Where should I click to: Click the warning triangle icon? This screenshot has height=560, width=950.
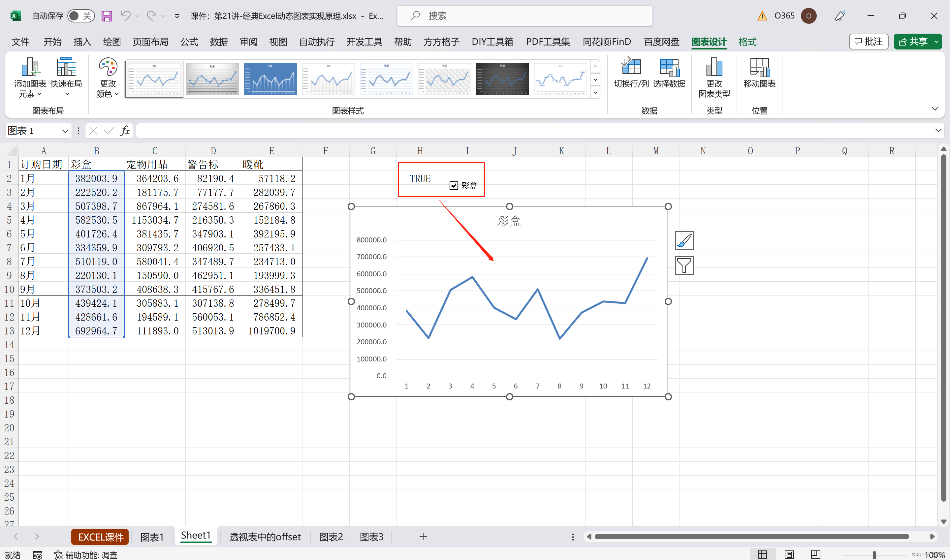tap(762, 16)
